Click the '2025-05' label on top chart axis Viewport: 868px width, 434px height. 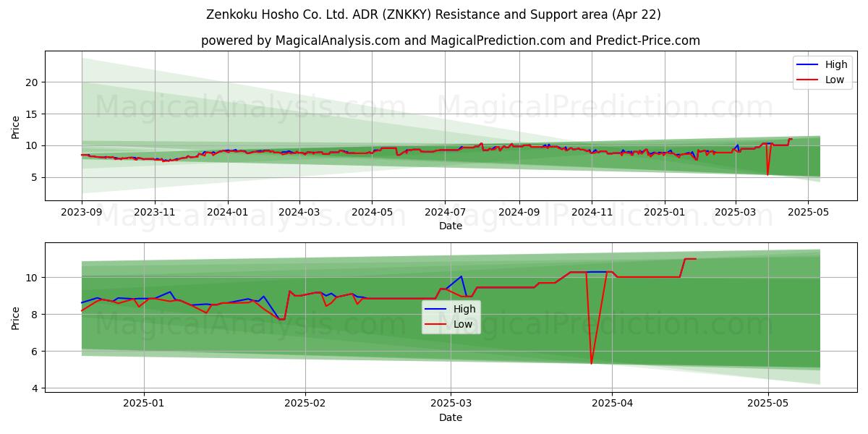pyautogui.click(x=808, y=213)
